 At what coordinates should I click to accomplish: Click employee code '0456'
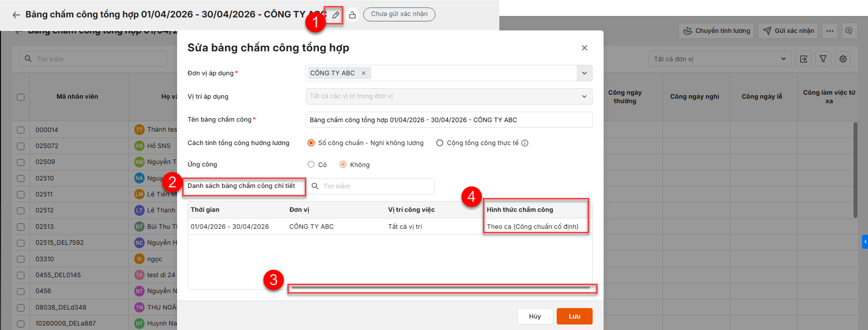coord(43,291)
